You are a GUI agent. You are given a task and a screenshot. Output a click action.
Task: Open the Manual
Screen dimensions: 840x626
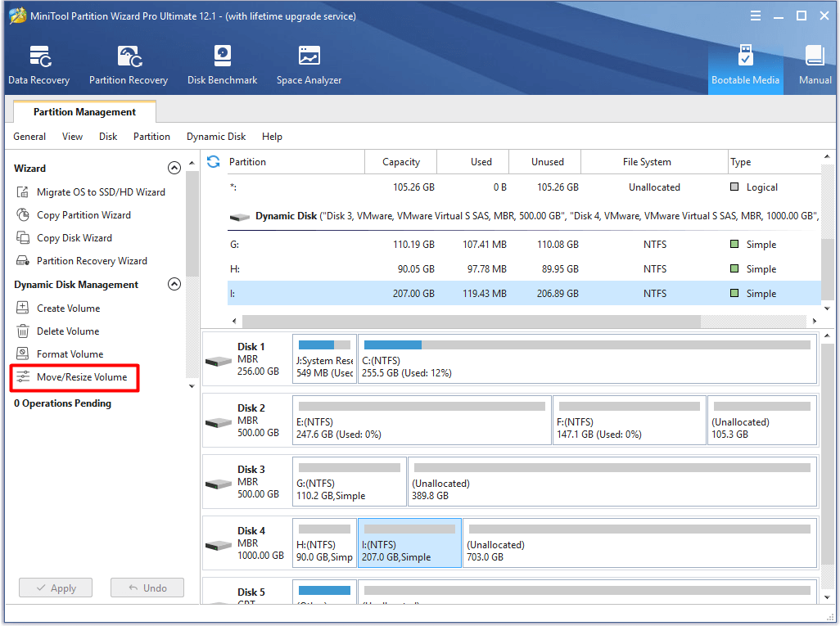(x=815, y=65)
